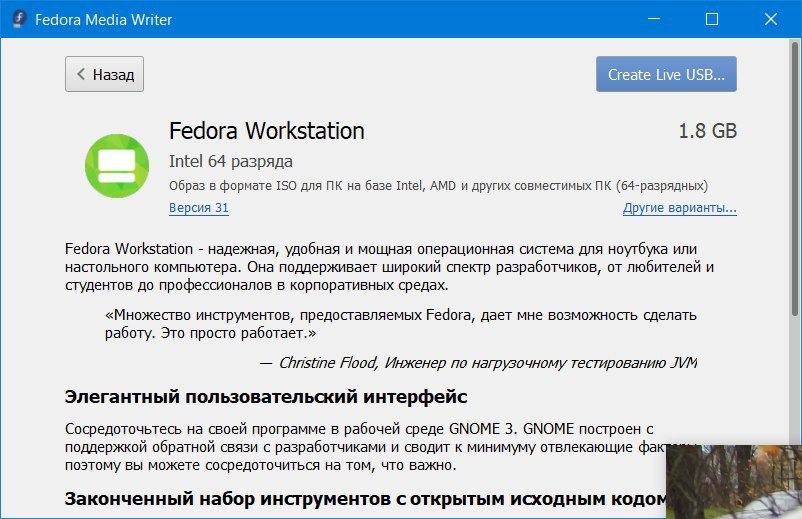Image resolution: width=802 pixels, height=519 pixels.
Task: Click the Fedora logo in the title bar
Action: tap(19, 19)
